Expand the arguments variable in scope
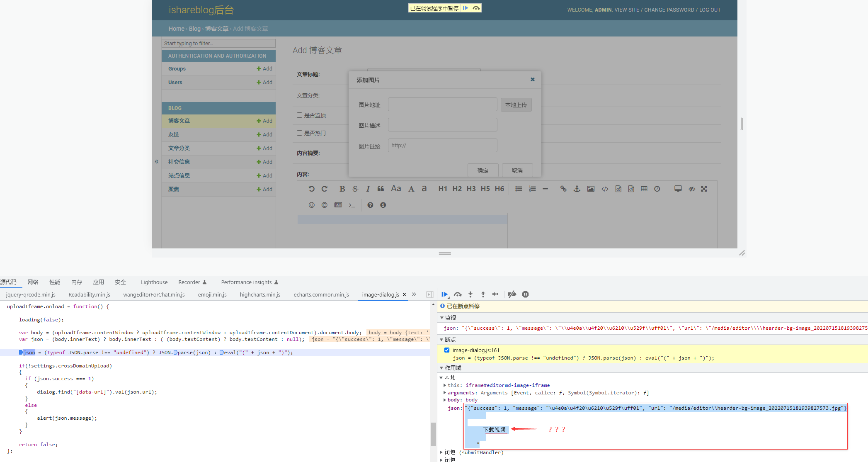The height and width of the screenshot is (462, 868). (x=445, y=393)
